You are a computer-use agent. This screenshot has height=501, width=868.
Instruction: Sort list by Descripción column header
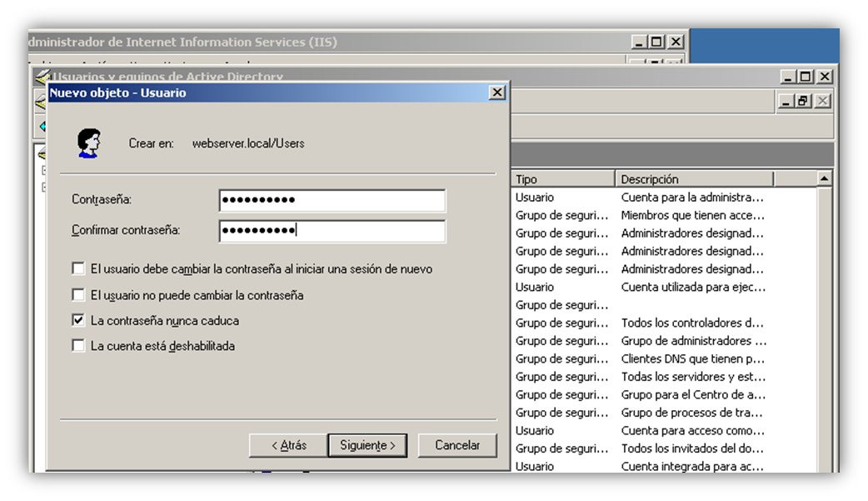[694, 179]
